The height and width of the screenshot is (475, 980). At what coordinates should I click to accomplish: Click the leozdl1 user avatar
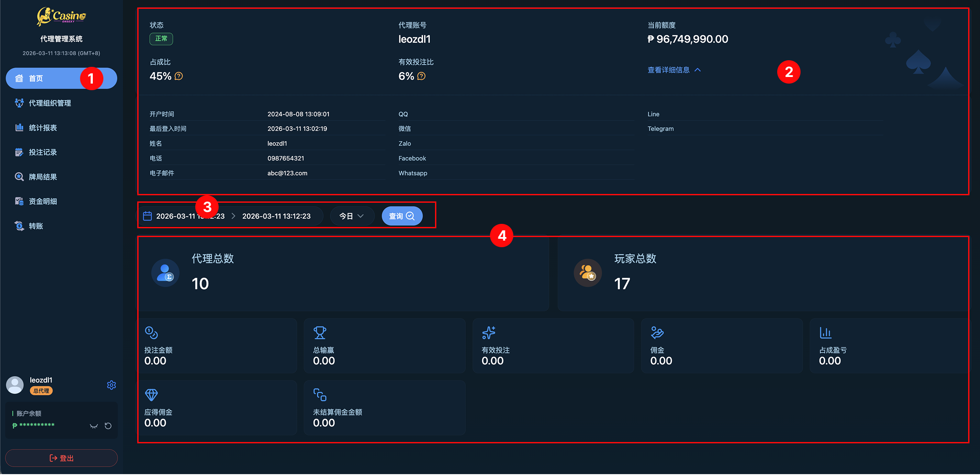click(x=15, y=385)
